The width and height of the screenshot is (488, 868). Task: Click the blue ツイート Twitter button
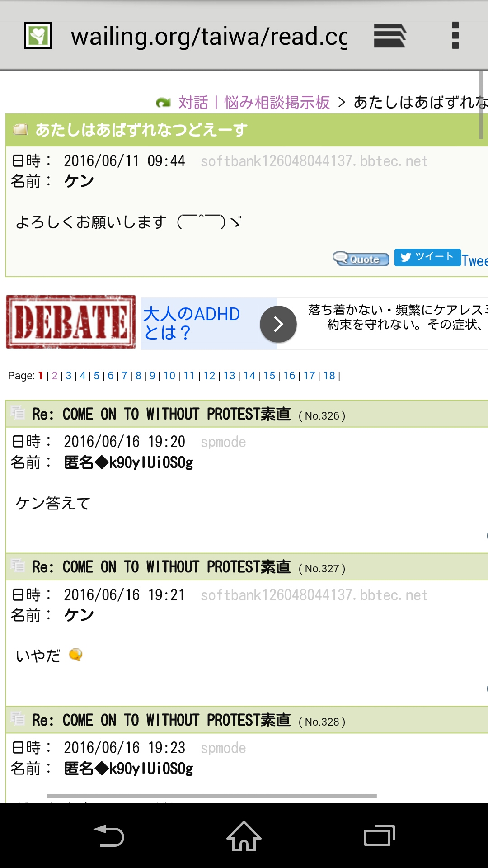(427, 257)
